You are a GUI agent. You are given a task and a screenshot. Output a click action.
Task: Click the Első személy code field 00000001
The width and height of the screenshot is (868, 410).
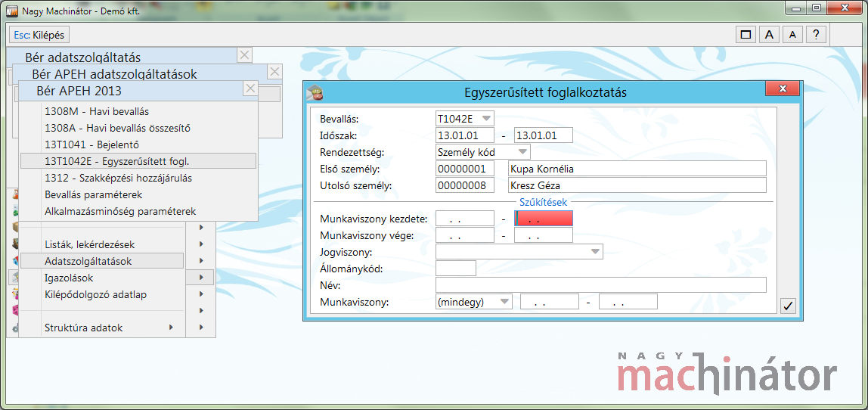pos(465,169)
